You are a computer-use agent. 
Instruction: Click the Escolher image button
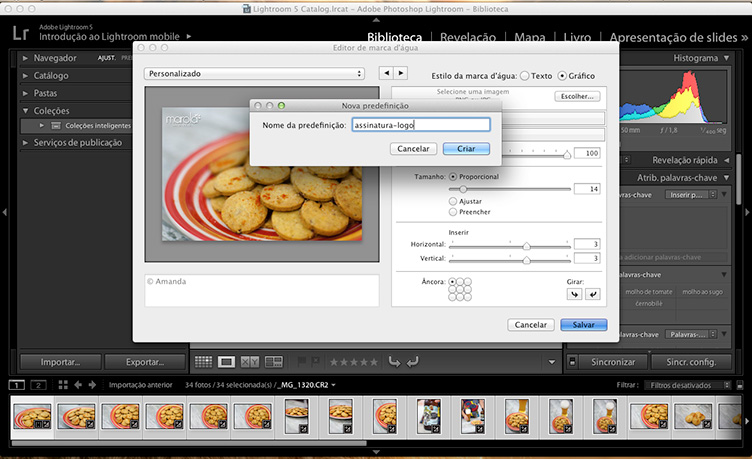[x=577, y=97]
